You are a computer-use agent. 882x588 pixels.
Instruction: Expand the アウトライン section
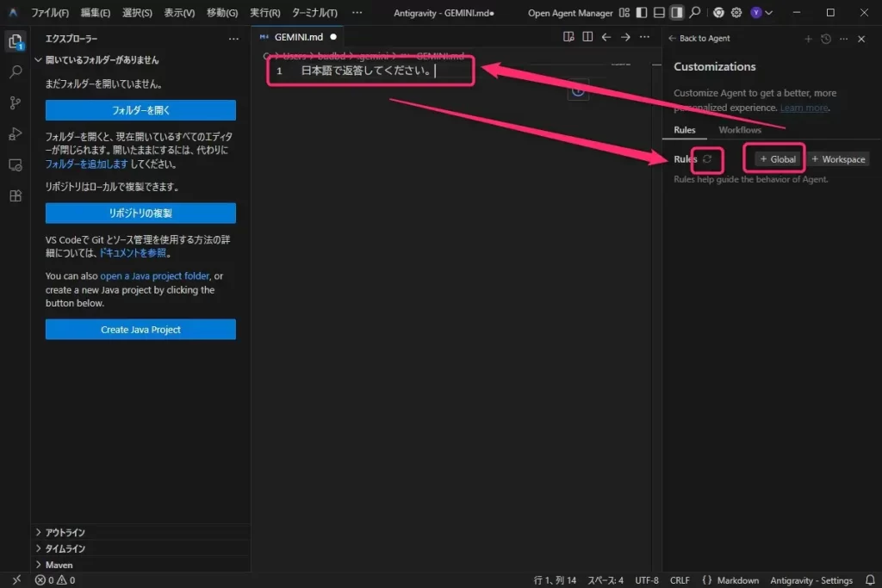point(140,532)
